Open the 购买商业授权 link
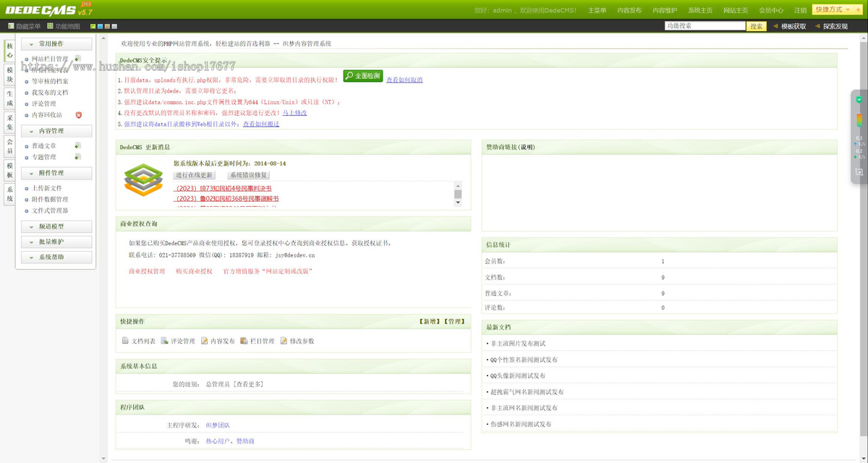This screenshot has width=868, height=463. tap(195, 271)
